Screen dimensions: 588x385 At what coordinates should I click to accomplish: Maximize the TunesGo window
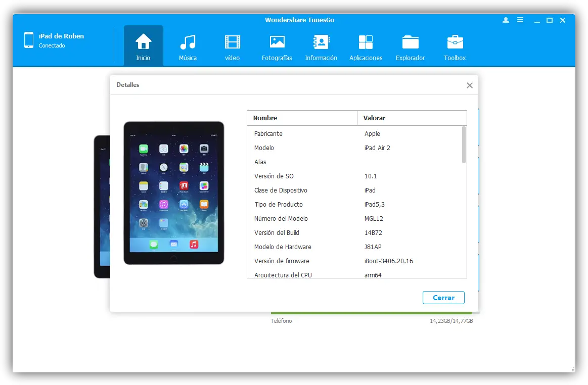550,20
